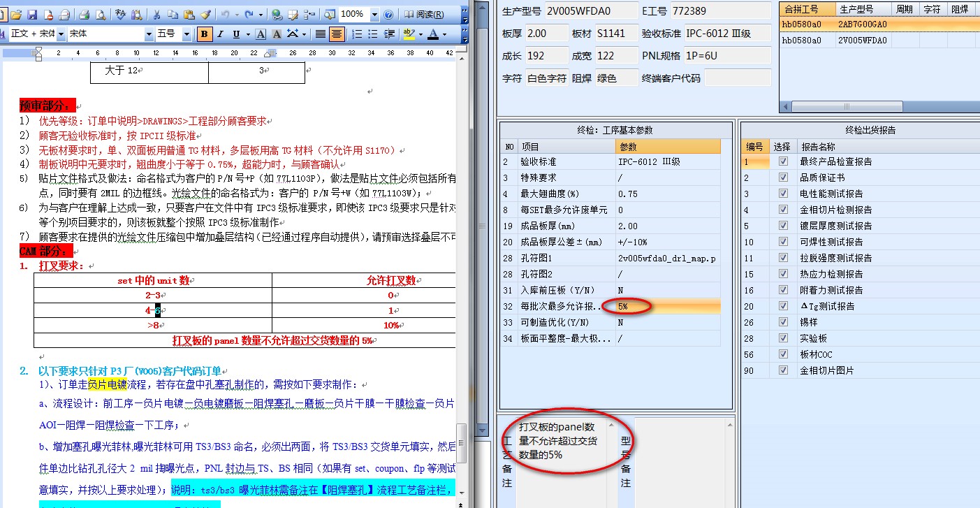980x508 pixels.
Task: Run the Spelling and Grammar check icon
Action: pos(120,14)
